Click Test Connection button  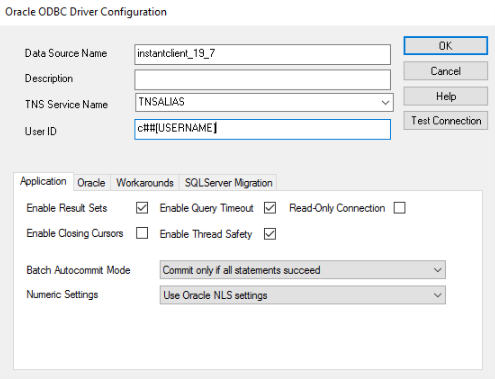point(445,120)
